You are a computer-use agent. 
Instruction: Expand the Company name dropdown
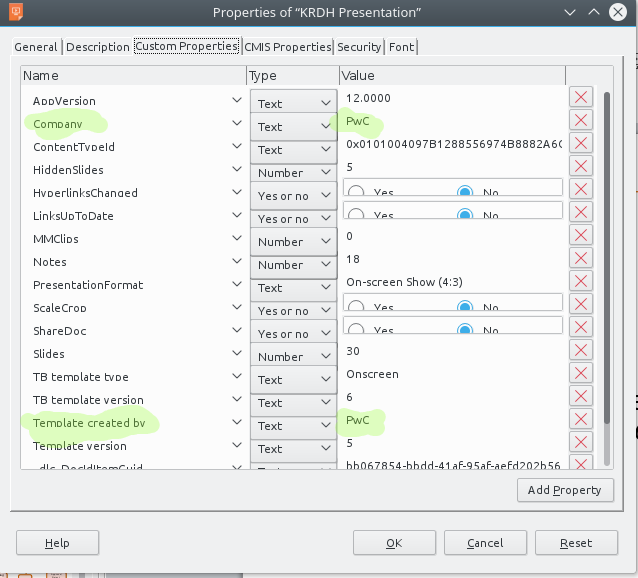[237, 123]
